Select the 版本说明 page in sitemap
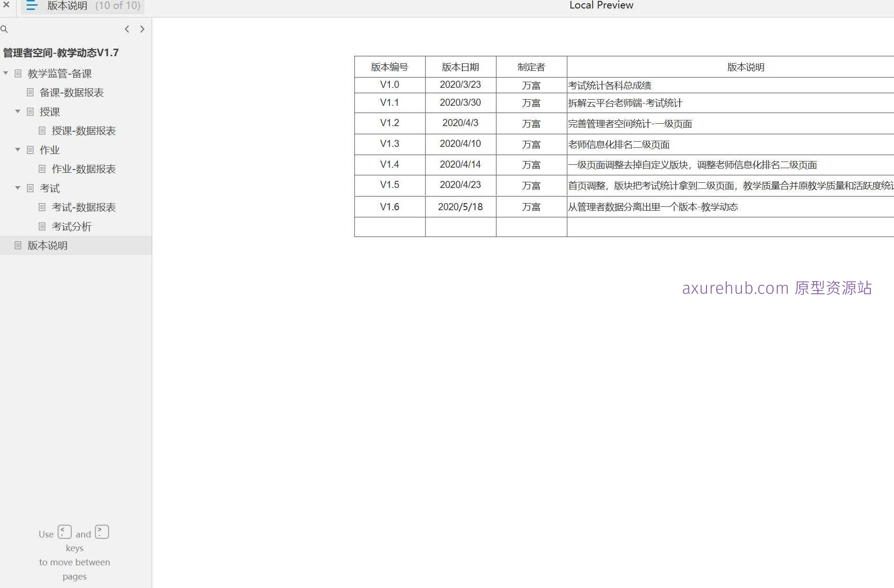The height and width of the screenshot is (588, 894). pyautogui.click(x=47, y=246)
